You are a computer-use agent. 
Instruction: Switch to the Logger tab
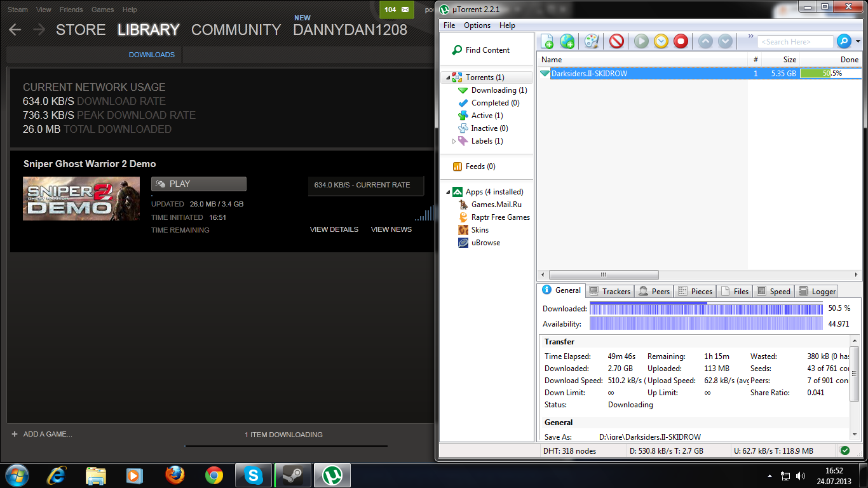click(x=817, y=291)
